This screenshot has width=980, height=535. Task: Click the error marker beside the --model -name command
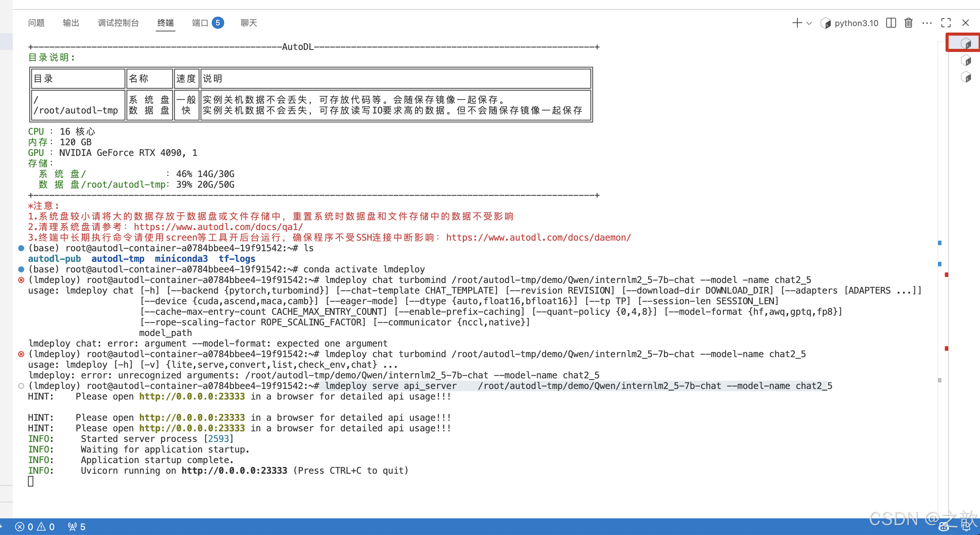pyautogui.click(x=21, y=280)
